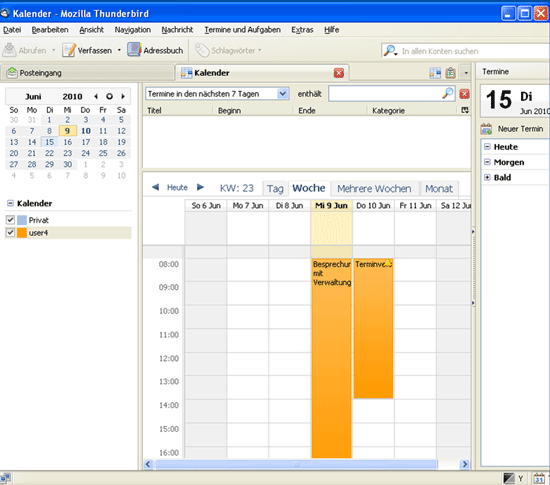Image resolution: width=550 pixels, height=485 pixels.
Task: Open the Extras menu
Action: (x=302, y=30)
